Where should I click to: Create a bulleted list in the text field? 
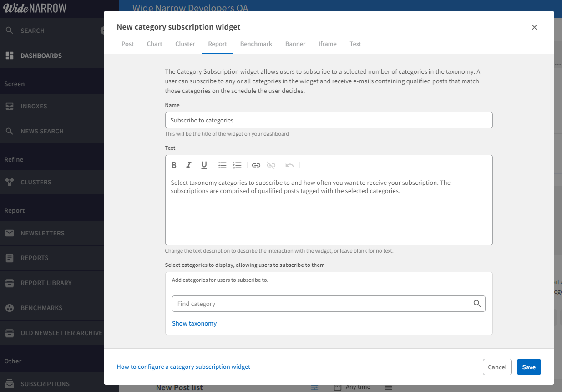click(222, 165)
